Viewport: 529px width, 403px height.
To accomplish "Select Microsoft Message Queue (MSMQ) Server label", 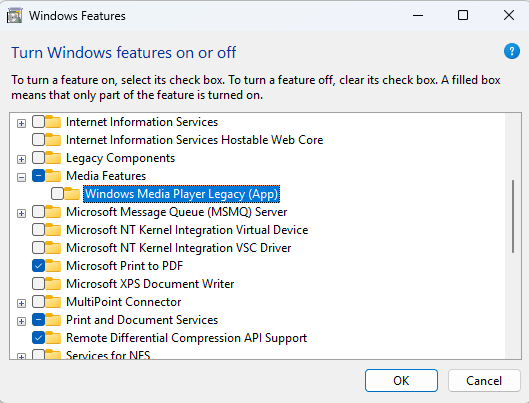I will tap(177, 212).
